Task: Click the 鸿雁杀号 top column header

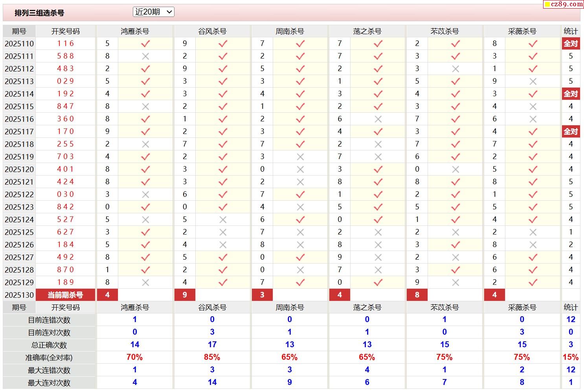Action: point(135,31)
